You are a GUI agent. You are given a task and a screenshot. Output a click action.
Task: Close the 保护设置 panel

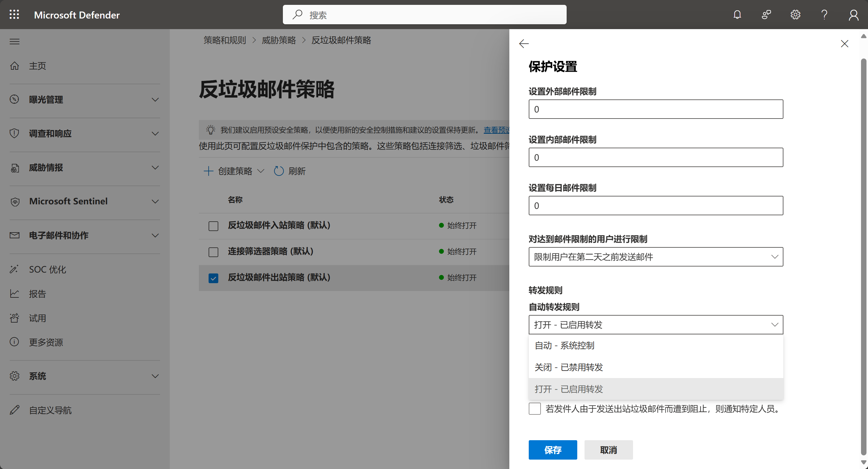(x=844, y=44)
